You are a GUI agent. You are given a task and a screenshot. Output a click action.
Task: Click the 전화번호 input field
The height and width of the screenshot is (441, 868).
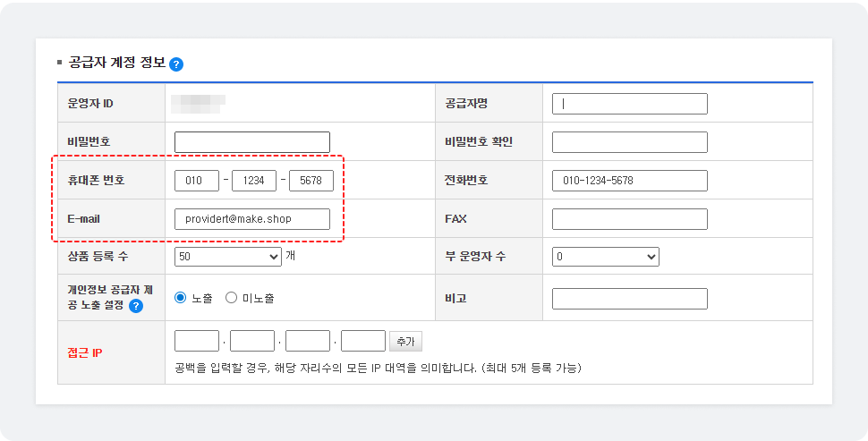629,181
